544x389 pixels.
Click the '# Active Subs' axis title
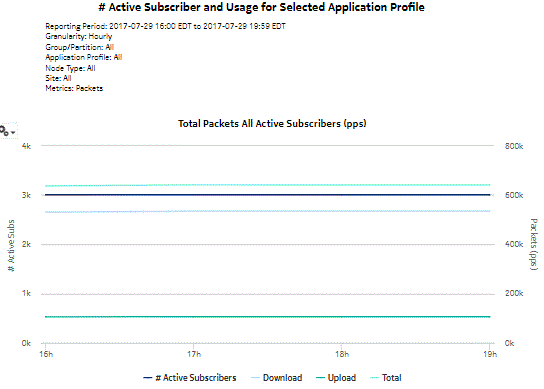(x=11, y=246)
